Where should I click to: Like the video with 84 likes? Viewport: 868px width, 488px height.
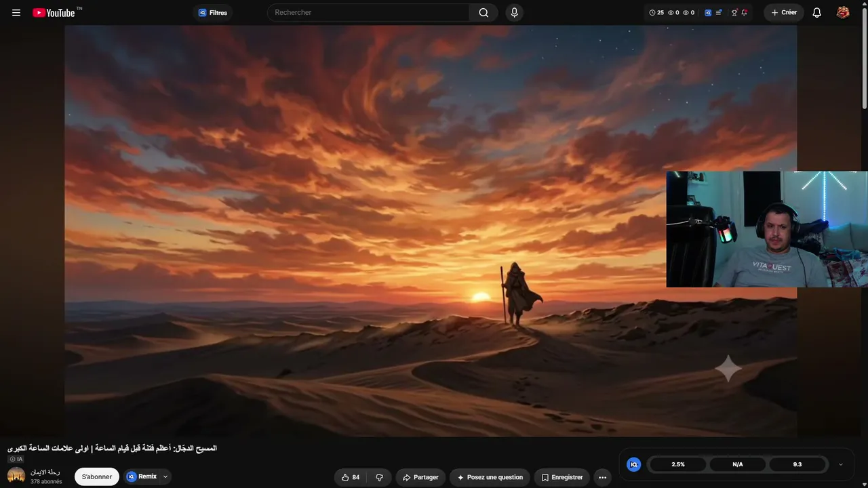[x=351, y=477]
